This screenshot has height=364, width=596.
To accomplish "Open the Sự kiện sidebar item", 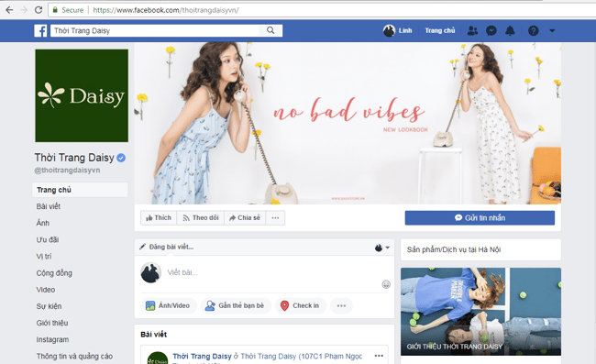I will 49,306.
